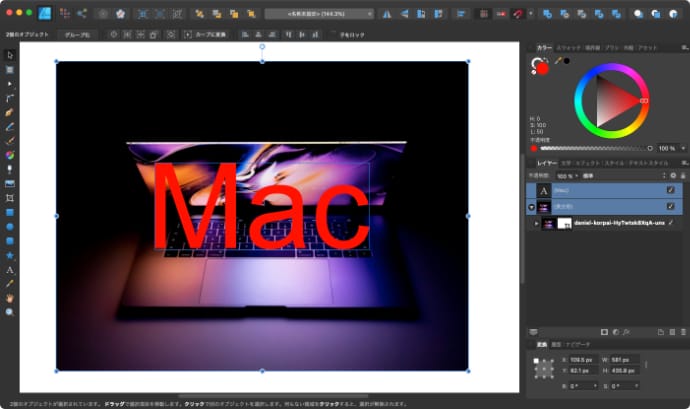Select the Move tool in the tools panel
The image size is (690, 409).
(x=10, y=54)
